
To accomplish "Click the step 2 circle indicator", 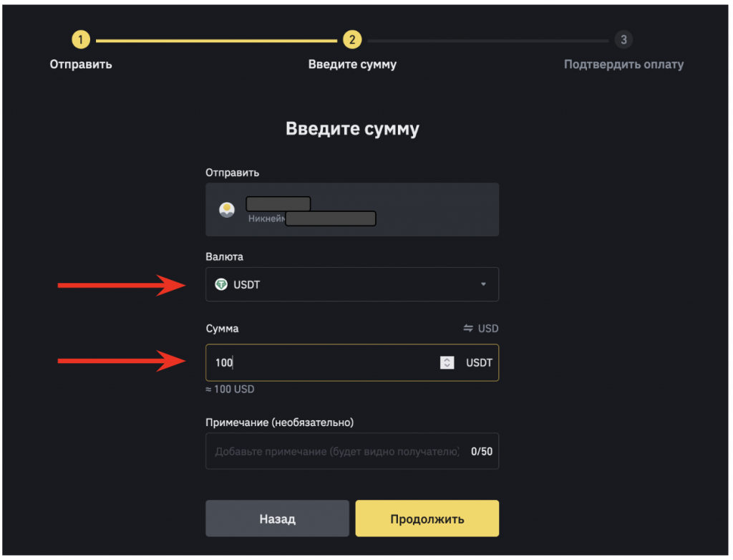I will click(352, 40).
